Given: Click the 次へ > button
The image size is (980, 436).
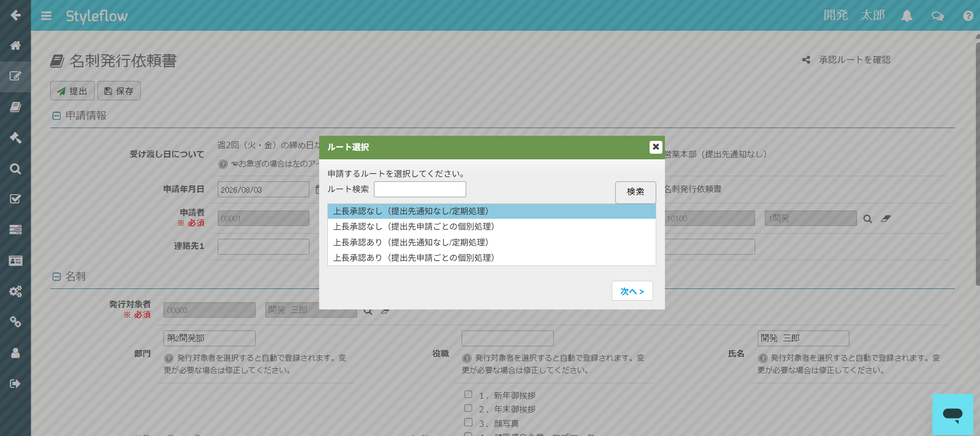Looking at the screenshot, I should (x=632, y=291).
